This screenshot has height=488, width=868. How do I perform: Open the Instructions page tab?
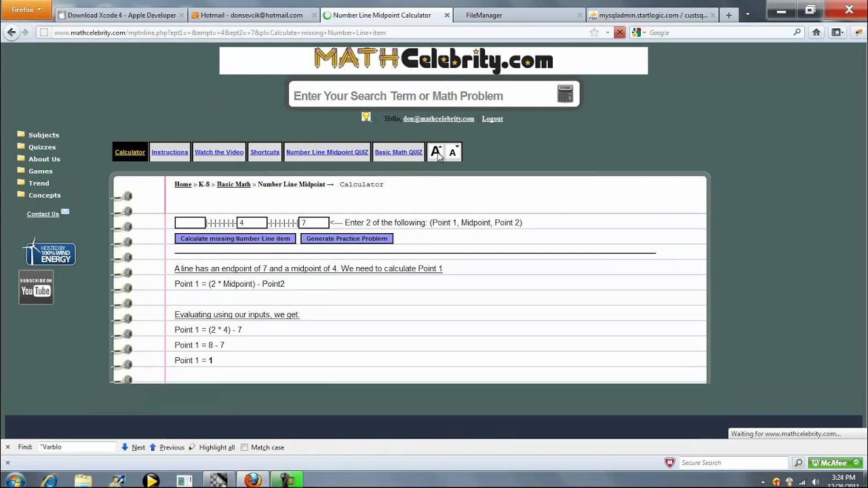[170, 152]
